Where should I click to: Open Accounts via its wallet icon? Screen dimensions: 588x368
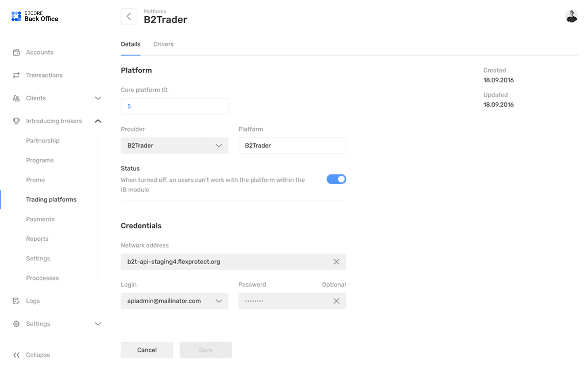[x=16, y=52]
